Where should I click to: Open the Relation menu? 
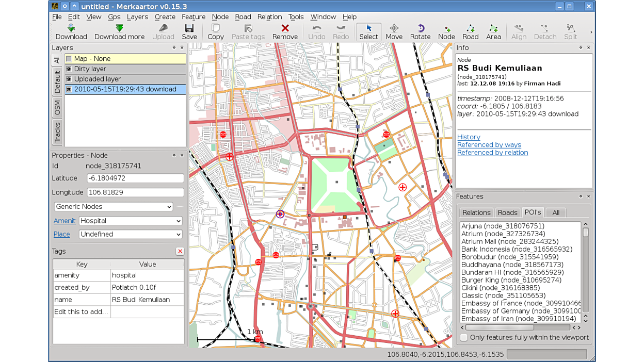[x=269, y=17]
